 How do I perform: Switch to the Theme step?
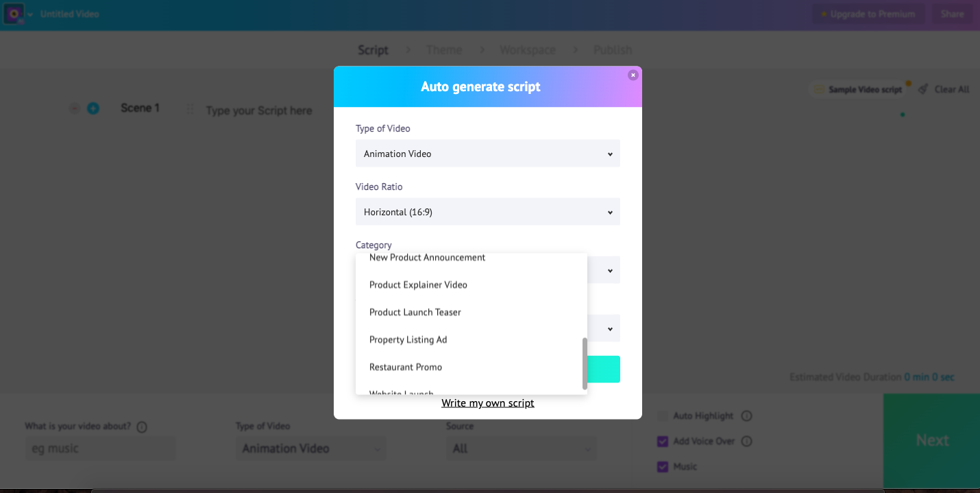click(444, 49)
